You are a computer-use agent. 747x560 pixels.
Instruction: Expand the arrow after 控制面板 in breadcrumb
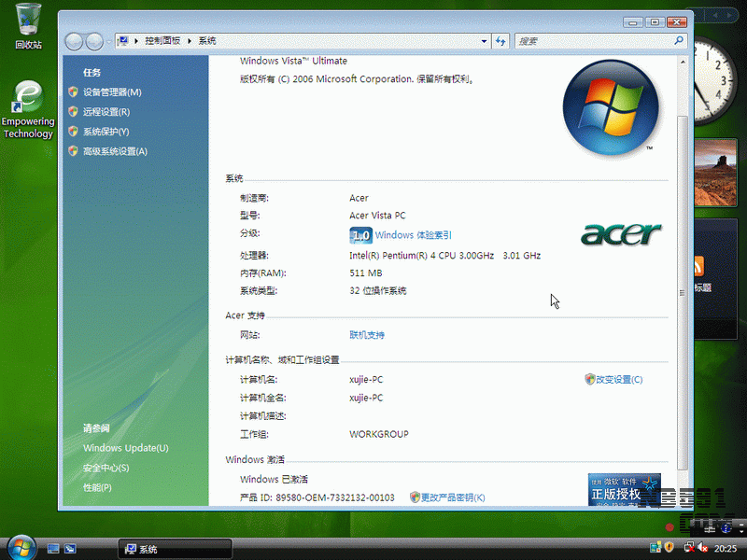190,41
